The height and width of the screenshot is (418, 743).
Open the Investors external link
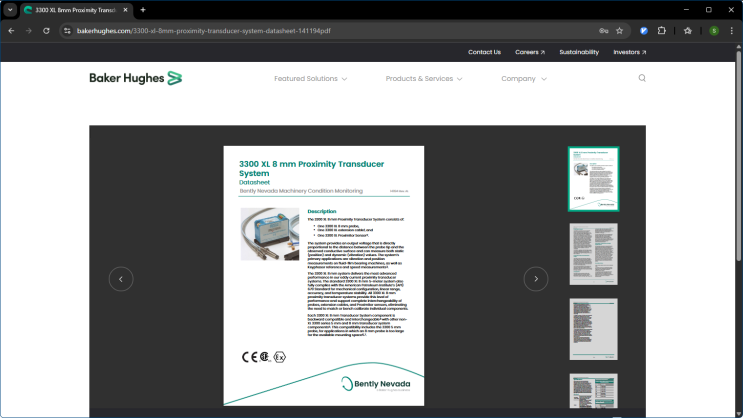(x=629, y=52)
